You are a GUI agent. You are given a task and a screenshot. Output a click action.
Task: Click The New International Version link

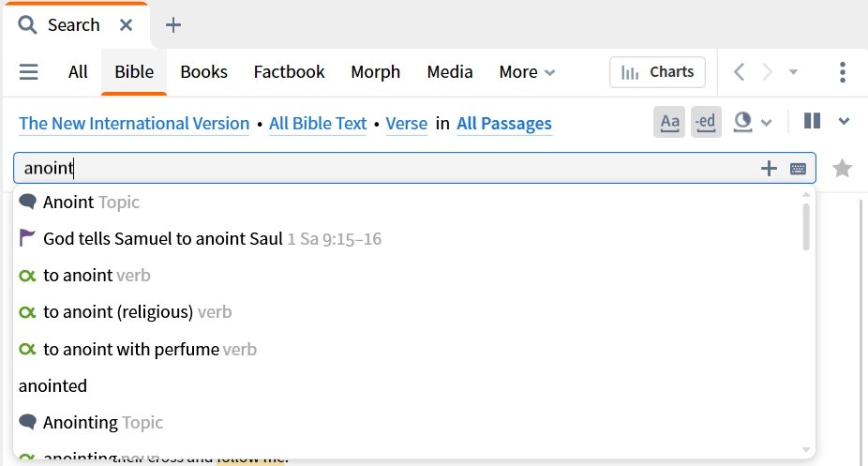coord(134,124)
